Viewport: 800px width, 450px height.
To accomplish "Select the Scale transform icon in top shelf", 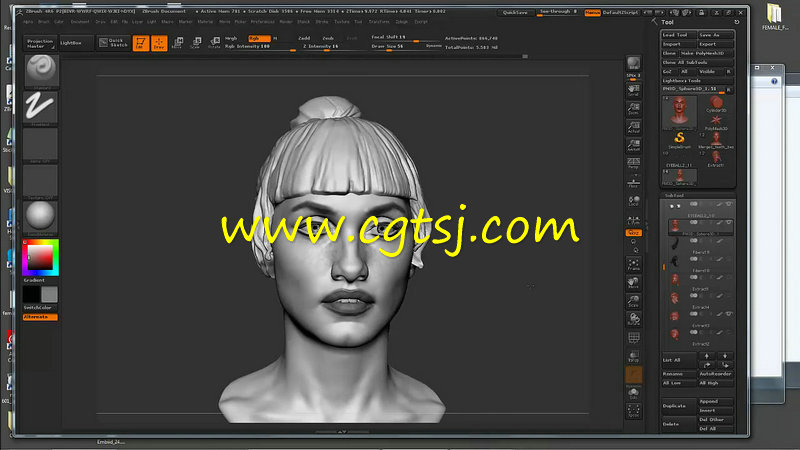I will 196,43.
